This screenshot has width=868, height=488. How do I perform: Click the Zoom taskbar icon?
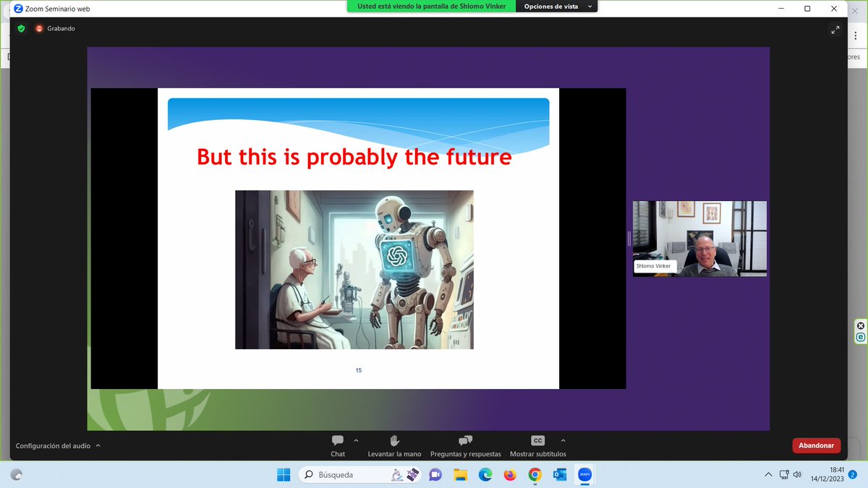pos(584,474)
